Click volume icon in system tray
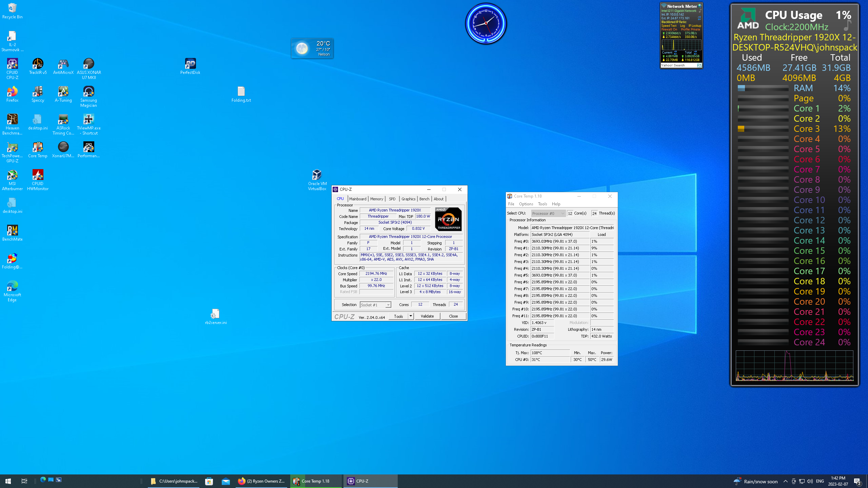This screenshot has height=488, width=868. (810, 481)
